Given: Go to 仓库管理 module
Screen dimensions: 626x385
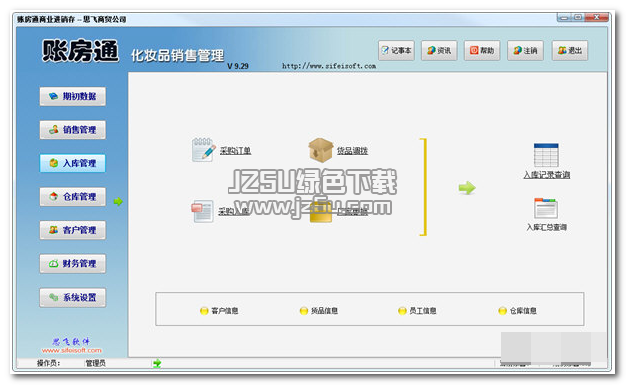Looking at the screenshot, I should tap(73, 197).
